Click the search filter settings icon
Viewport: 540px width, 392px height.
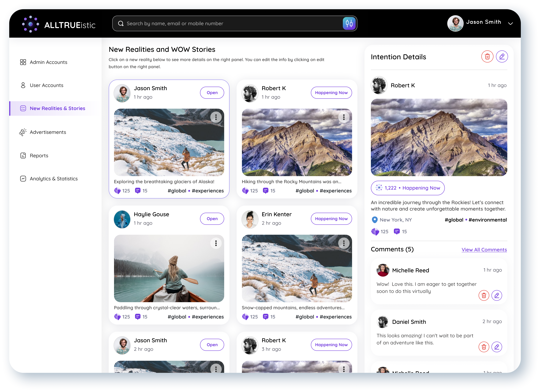point(349,23)
